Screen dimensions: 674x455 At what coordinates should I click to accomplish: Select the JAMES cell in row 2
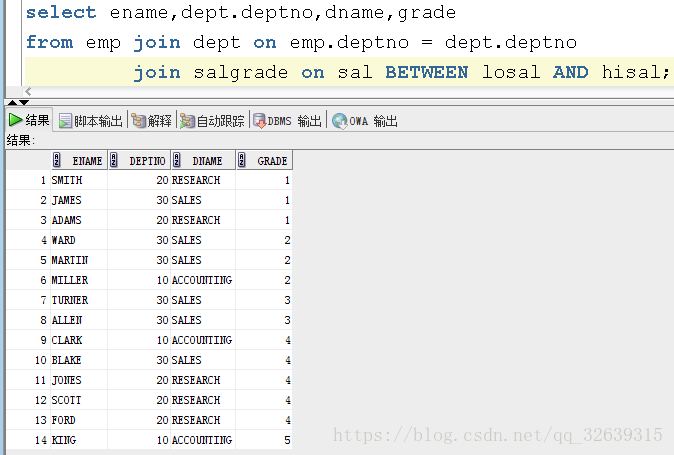click(79, 200)
